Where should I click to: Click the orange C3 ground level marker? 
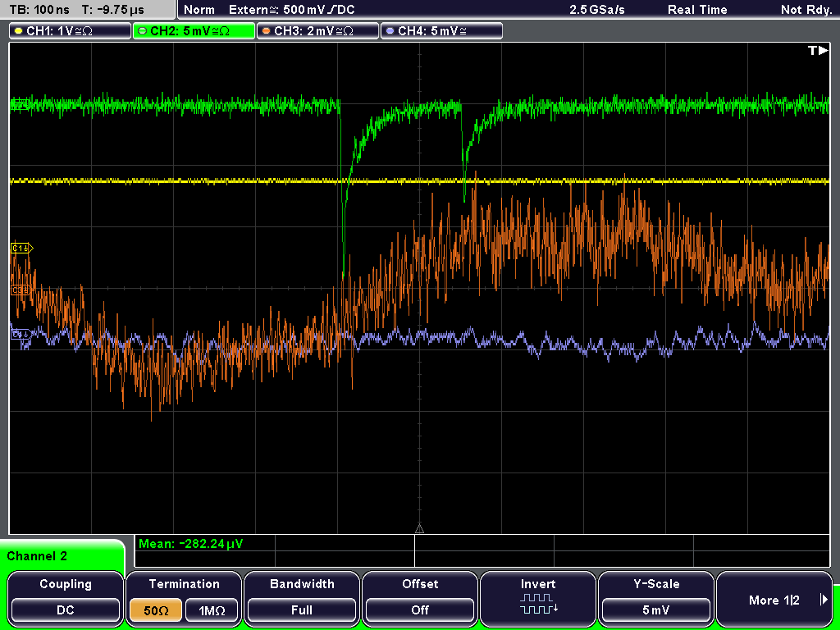21,290
